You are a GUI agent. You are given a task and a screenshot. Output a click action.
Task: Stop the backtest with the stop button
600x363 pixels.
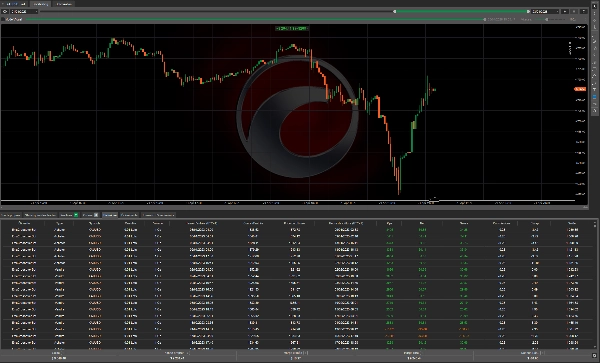coord(574,11)
